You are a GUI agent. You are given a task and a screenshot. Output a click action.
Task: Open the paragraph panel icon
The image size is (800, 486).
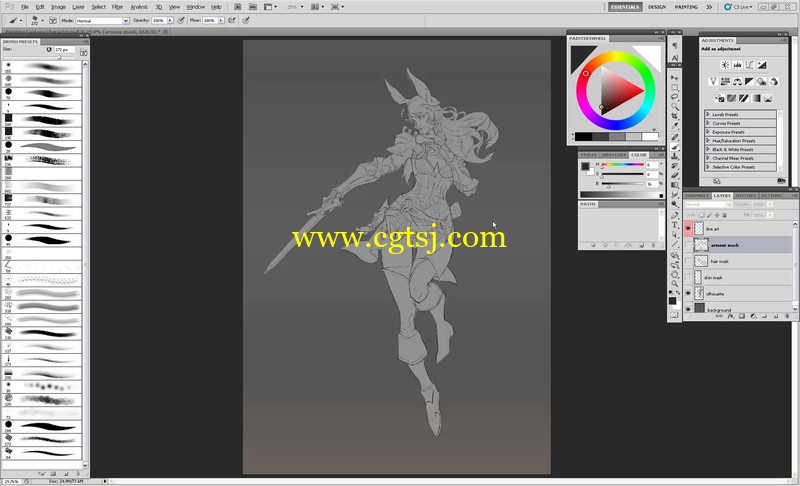click(x=674, y=45)
